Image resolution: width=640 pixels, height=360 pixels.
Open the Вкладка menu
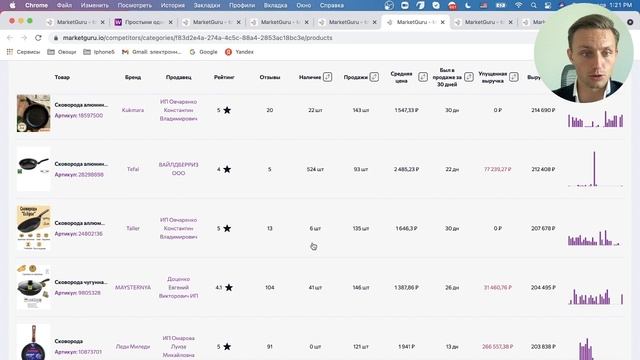click(x=275, y=5)
